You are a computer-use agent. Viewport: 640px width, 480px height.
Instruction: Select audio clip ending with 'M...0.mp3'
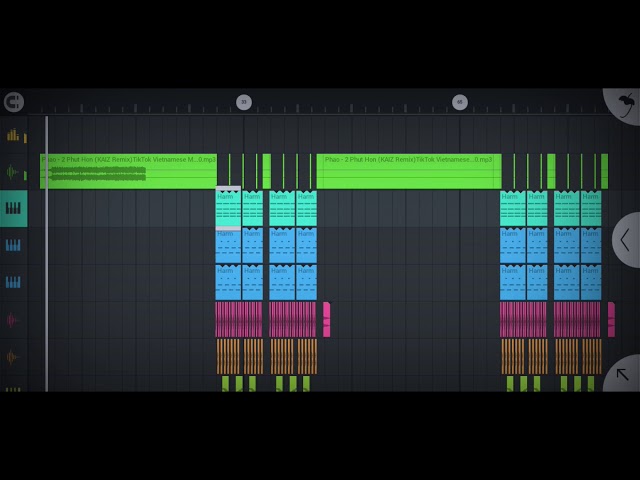pos(128,171)
